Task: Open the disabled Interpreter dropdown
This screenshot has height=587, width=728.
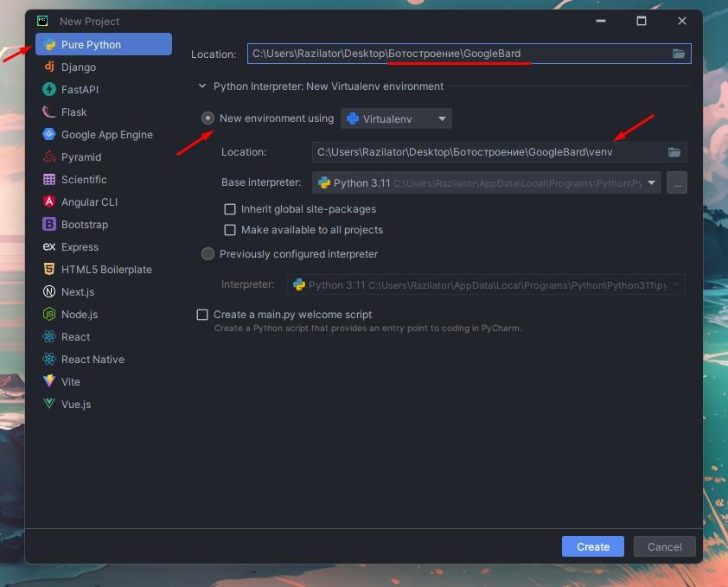Action: pos(486,284)
